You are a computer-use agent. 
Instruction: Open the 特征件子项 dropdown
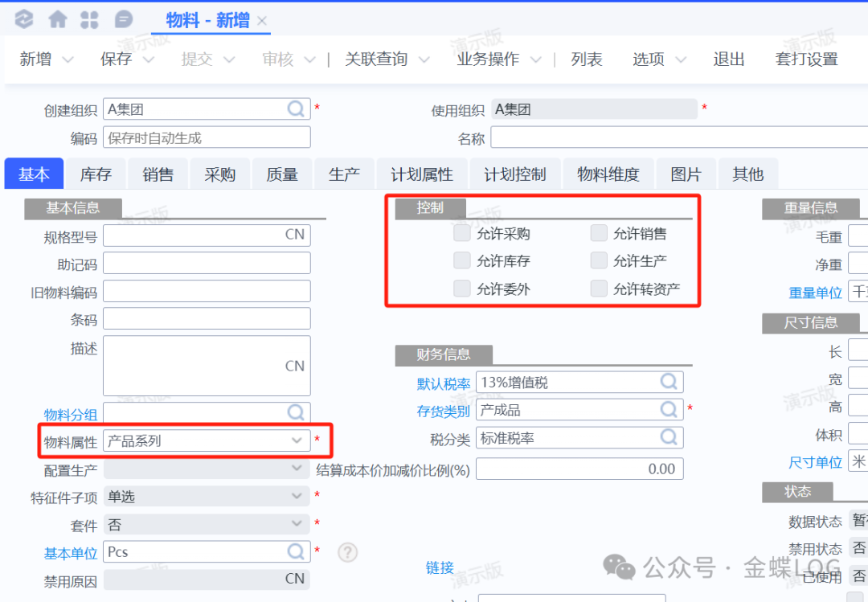coord(297,497)
